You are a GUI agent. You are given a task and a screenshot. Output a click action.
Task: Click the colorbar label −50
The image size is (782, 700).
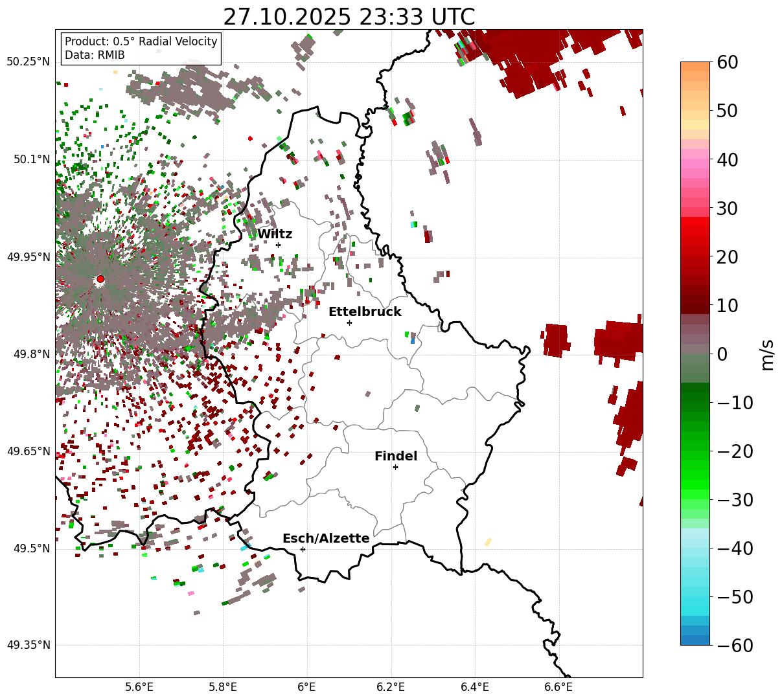735,596
